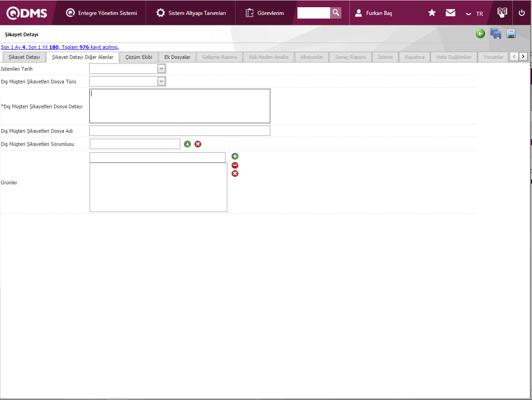Viewport: 532px width, 400px height.
Task: Click the multi-disk save icon
Action: (496, 34)
